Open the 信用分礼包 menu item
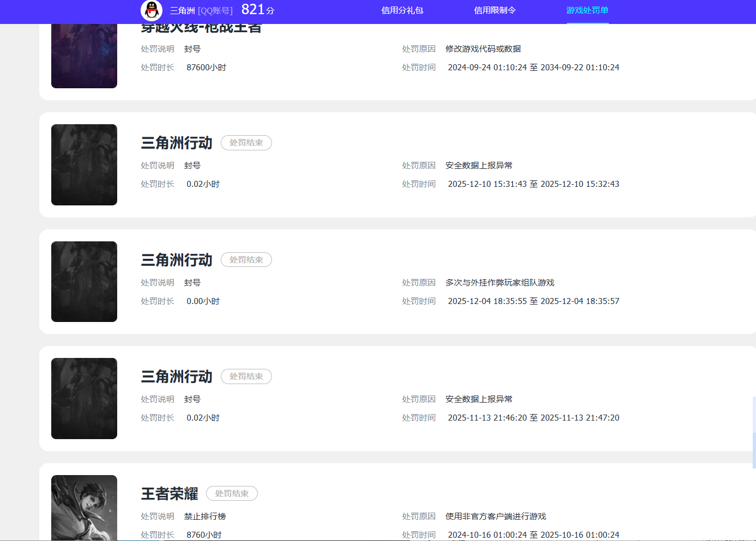Viewport: 756px width, 541px height. 402,10
